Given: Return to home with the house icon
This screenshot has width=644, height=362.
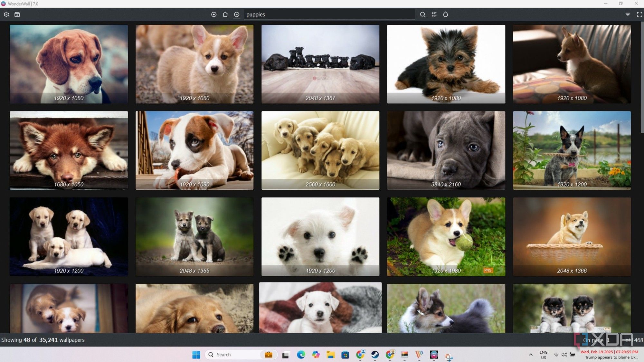Looking at the screenshot, I should 225,14.
